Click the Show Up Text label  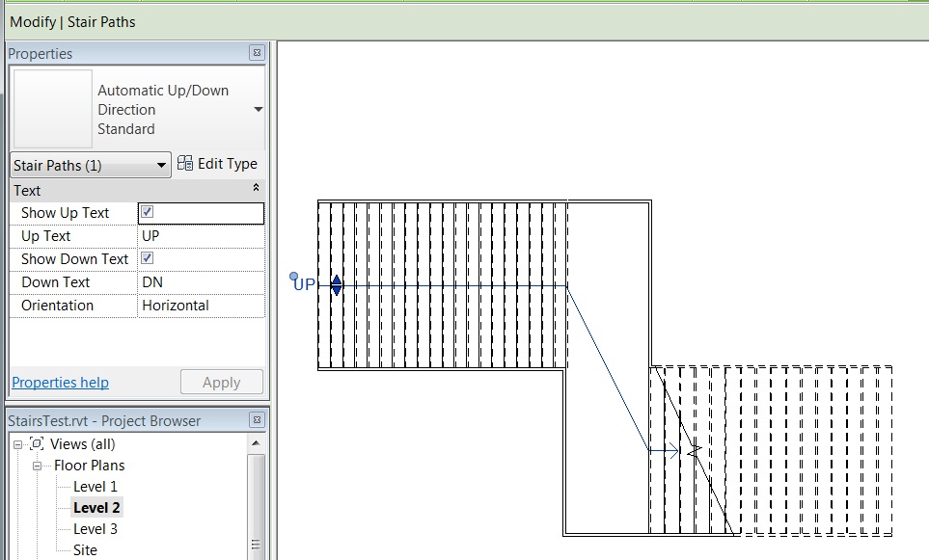pyautogui.click(x=66, y=212)
